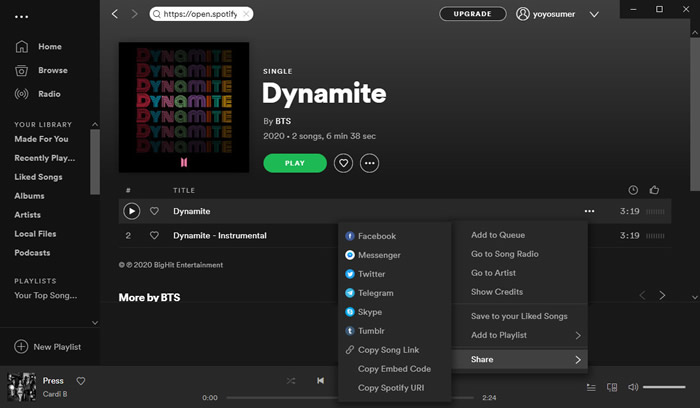Click the thumbs-up popularity column icon
The height and width of the screenshot is (408, 700).
pyautogui.click(x=654, y=190)
